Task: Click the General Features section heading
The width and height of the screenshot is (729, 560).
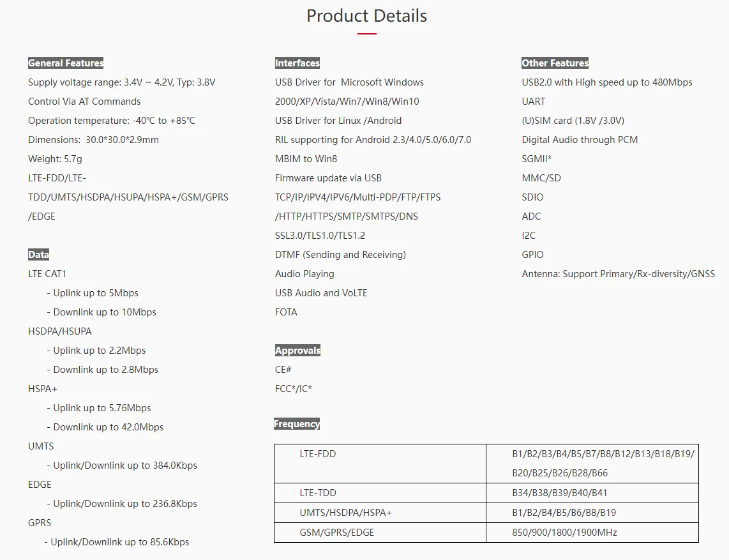Action: tap(66, 63)
